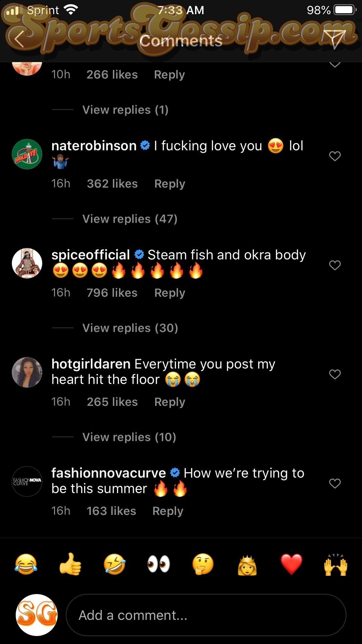362x644 pixels.
Task: Expand View replies (47) under naterobinson
Action: pyautogui.click(x=130, y=219)
